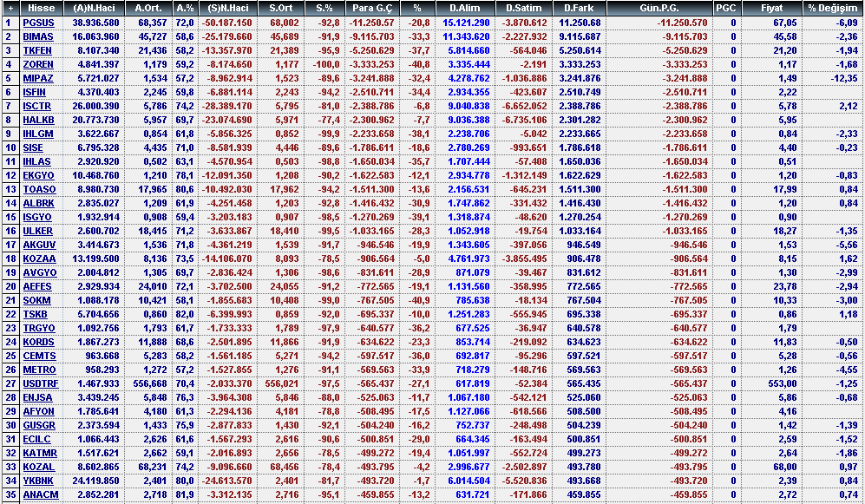Open the ANACM stock link

coord(39,494)
